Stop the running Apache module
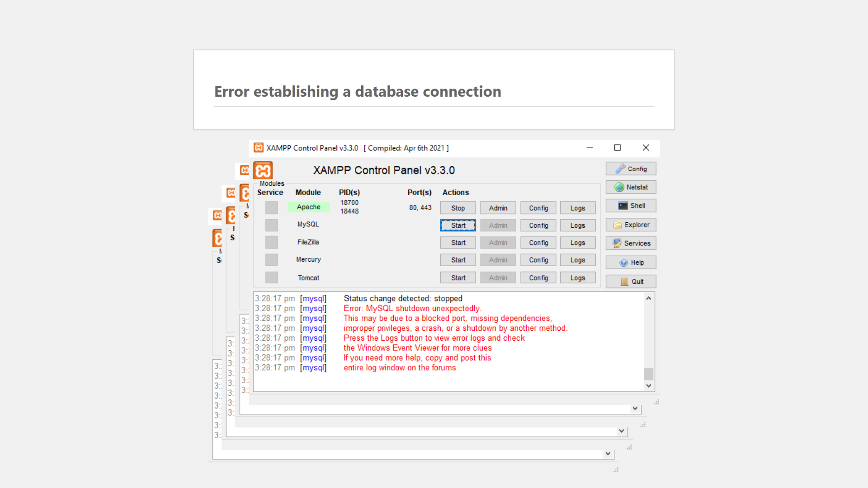868x488 pixels. tap(458, 207)
